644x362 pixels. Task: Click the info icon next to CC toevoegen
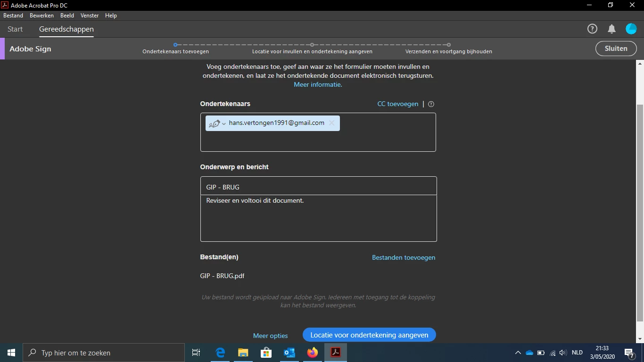431,104
